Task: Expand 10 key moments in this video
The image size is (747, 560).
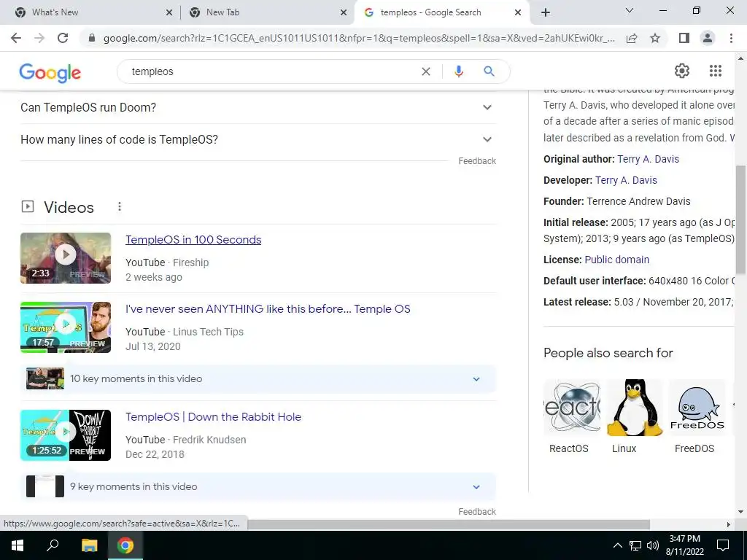Action: pyautogui.click(x=258, y=379)
